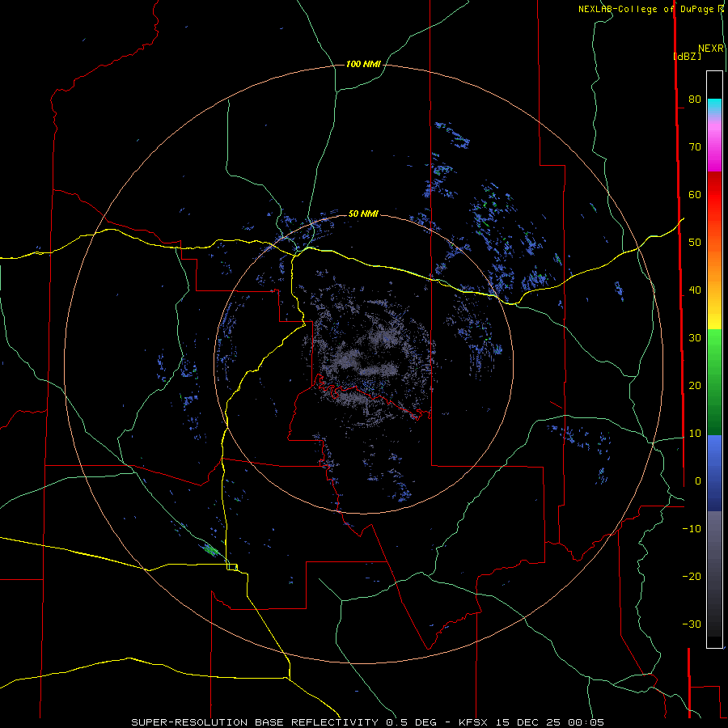Click the -30 value on the dBZ scale
Viewport: 728px width, 728px height.
point(692,624)
